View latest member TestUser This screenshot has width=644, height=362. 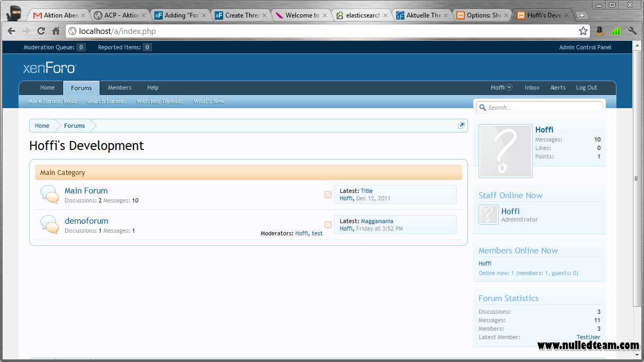(588, 337)
